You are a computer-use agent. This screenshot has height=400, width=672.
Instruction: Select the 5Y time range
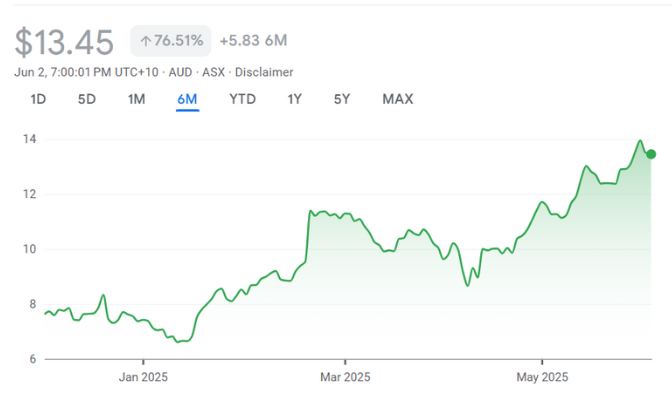343,99
